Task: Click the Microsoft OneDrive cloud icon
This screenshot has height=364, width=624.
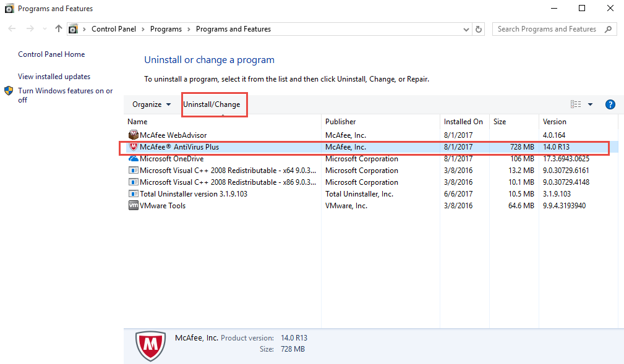Action: (x=133, y=159)
